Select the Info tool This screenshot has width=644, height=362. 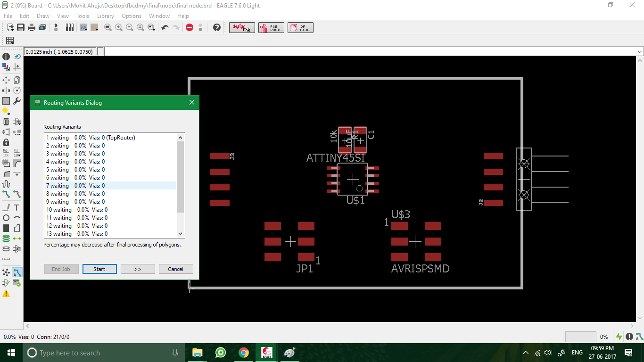(6, 57)
